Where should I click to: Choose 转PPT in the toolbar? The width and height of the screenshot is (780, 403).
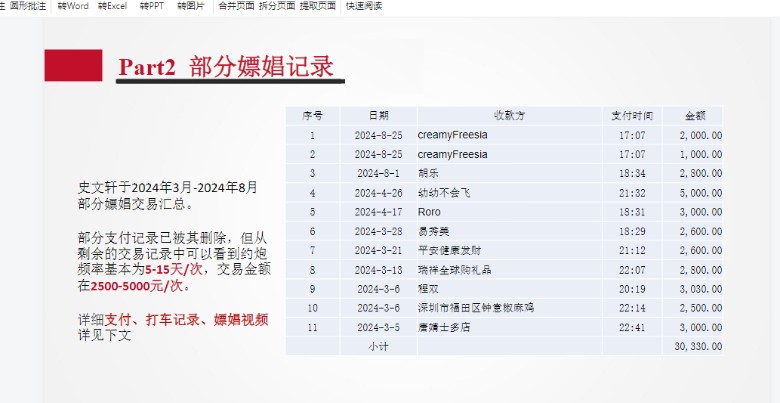pos(152,6)
